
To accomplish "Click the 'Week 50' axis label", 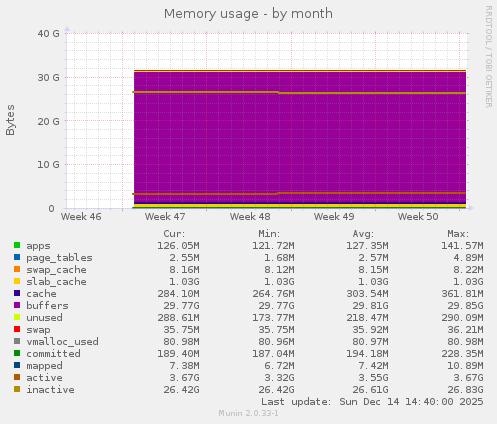I will [418, 217].
